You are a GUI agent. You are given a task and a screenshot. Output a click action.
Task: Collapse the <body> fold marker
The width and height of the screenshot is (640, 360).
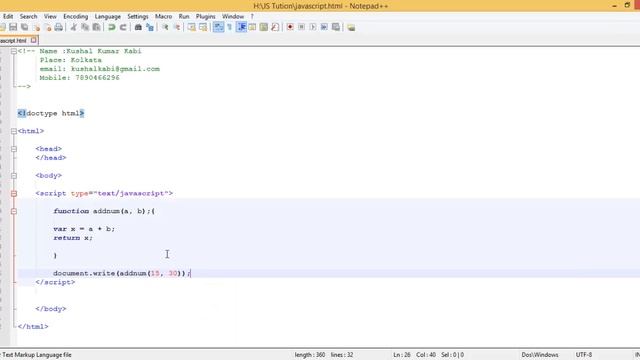click(x=14, y=176)
